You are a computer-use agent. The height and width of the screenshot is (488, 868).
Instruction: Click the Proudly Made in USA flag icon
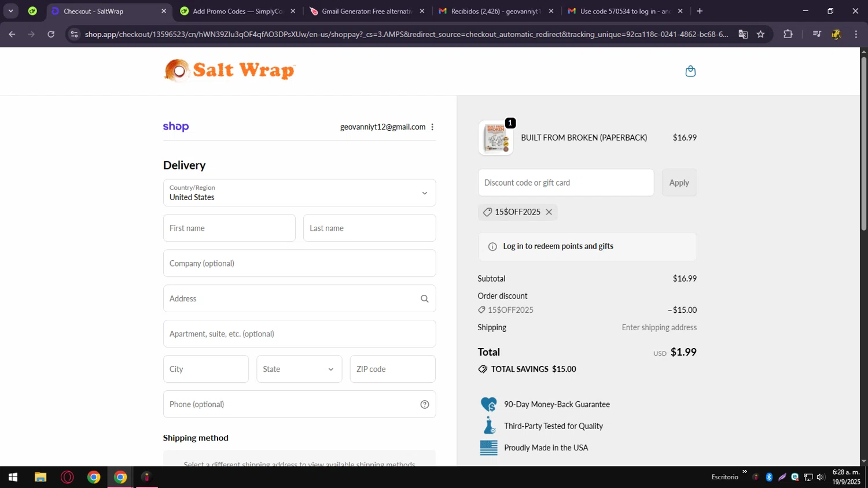tap(489, 448)
